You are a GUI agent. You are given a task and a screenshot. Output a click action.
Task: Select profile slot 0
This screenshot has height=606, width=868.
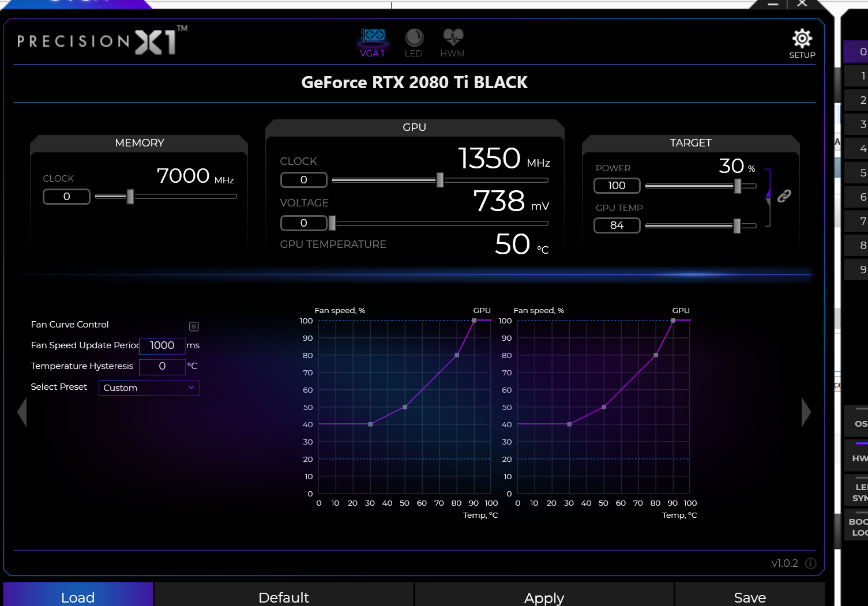tap(856, 51)
